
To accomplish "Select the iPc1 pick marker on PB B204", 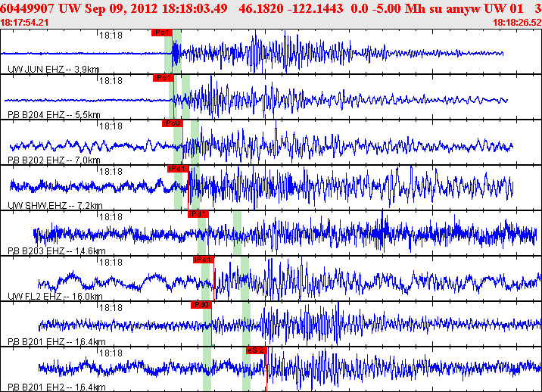I will click(164, 78).
